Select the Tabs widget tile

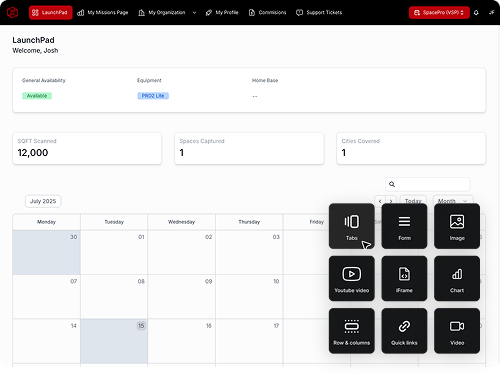pyautogui.click(x=352, y=226)
